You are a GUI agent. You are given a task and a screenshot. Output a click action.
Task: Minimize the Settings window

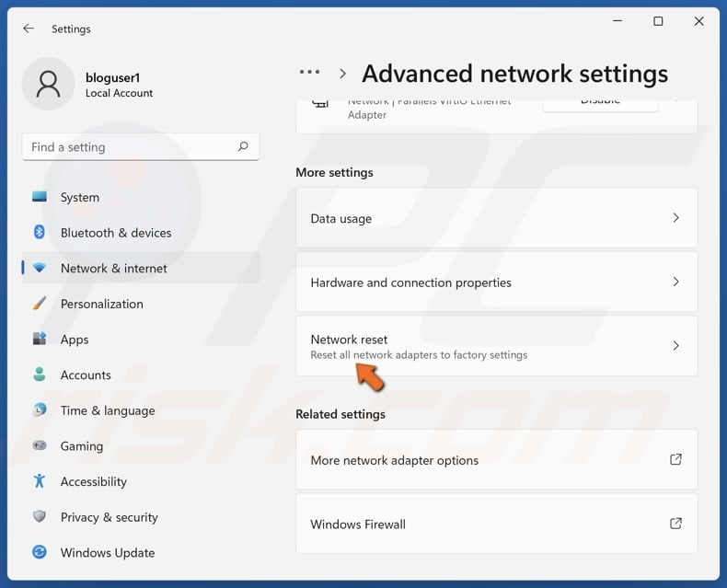coord(617,21)
